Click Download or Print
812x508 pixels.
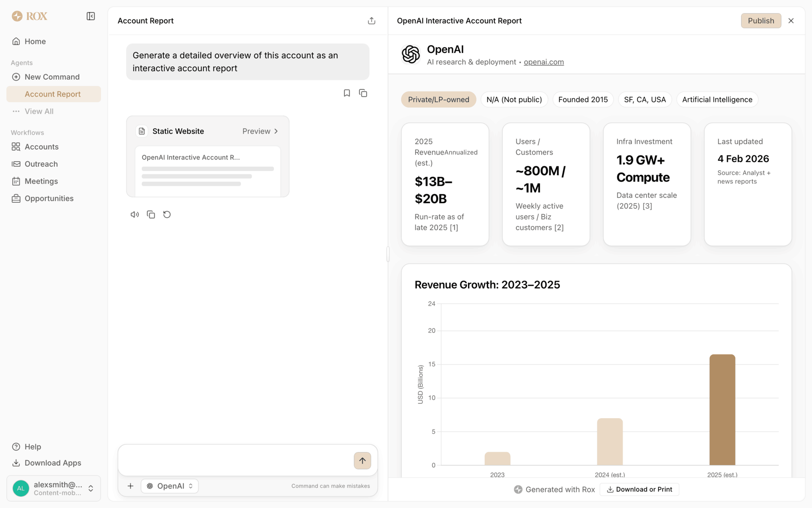coord(639,489)
